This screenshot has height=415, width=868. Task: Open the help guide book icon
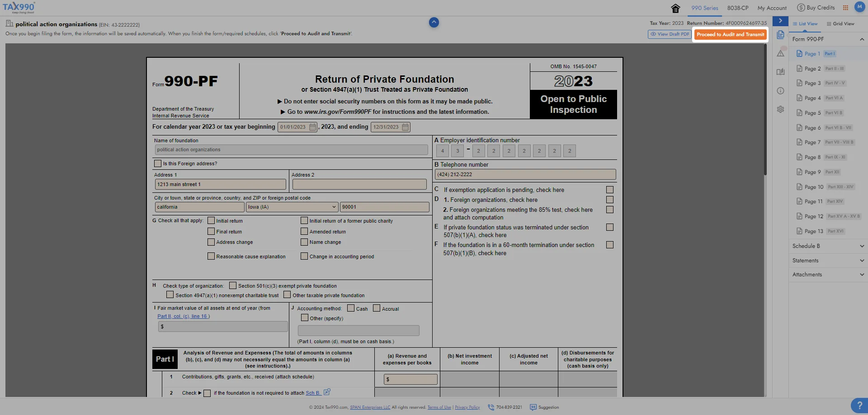780,71
